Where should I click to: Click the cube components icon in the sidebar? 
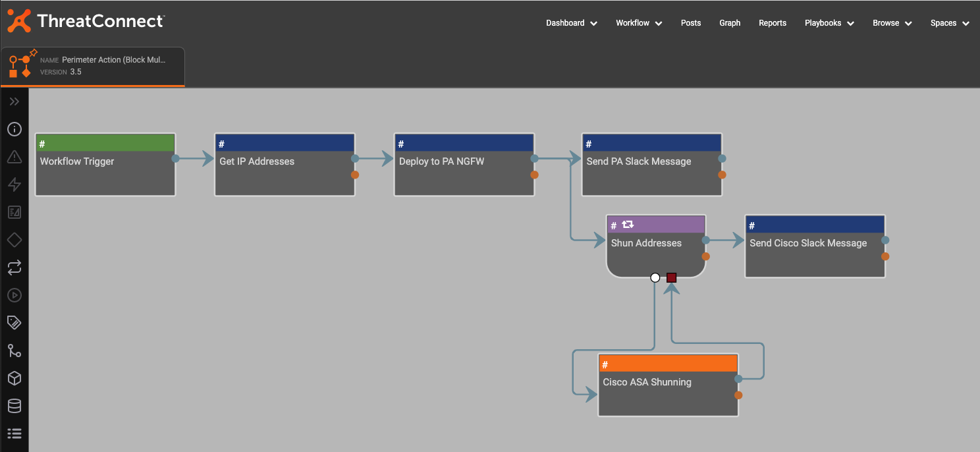tap(14, 378)
